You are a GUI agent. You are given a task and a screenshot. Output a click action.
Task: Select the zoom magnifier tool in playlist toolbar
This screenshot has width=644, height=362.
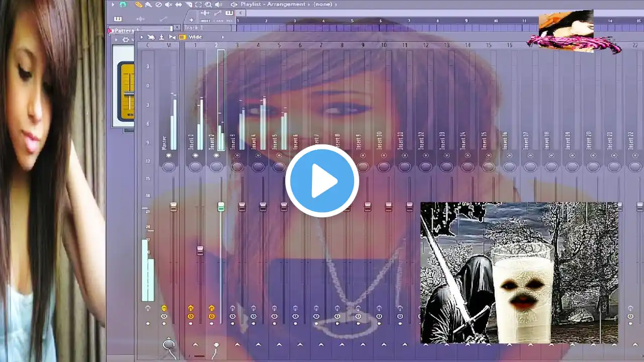(x=208, y=5)
